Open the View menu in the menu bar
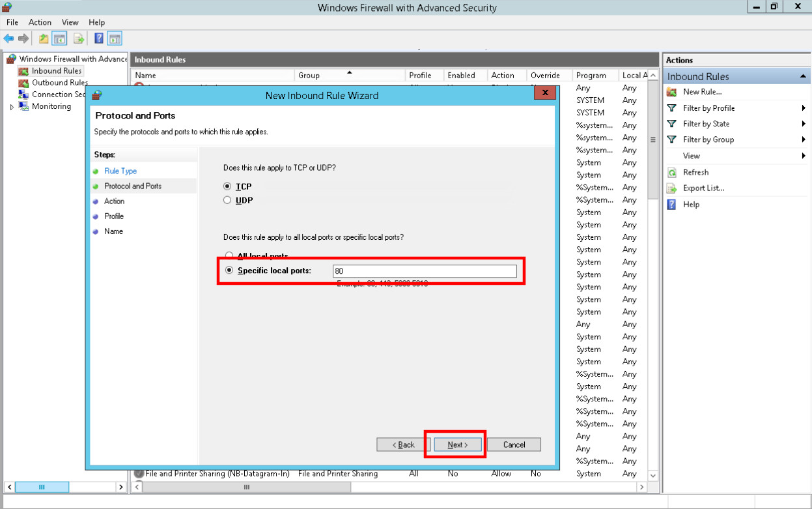812x509 pixels. 70,22
